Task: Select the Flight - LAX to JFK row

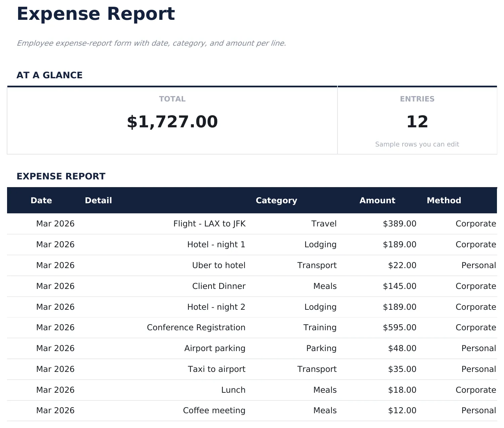Action: click(x=209, y=223)
